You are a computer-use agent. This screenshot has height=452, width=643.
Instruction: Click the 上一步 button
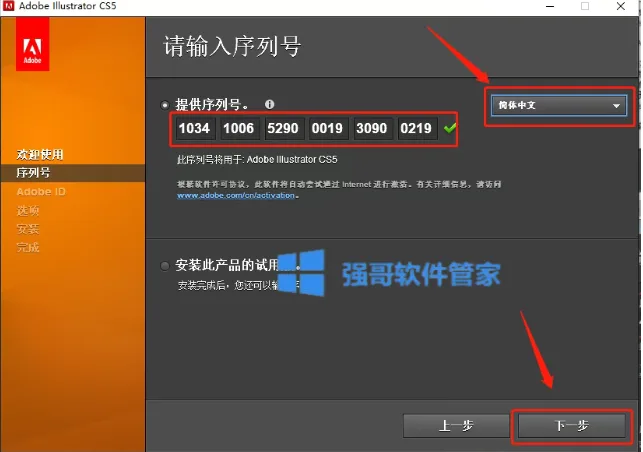pyautogui.click(x=456, y=426)
